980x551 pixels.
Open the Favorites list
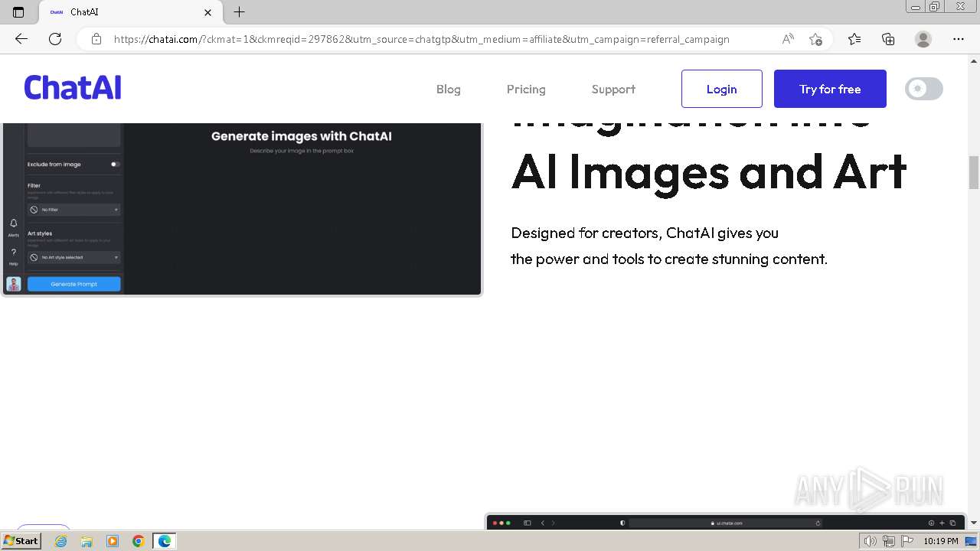pos(854,39)
